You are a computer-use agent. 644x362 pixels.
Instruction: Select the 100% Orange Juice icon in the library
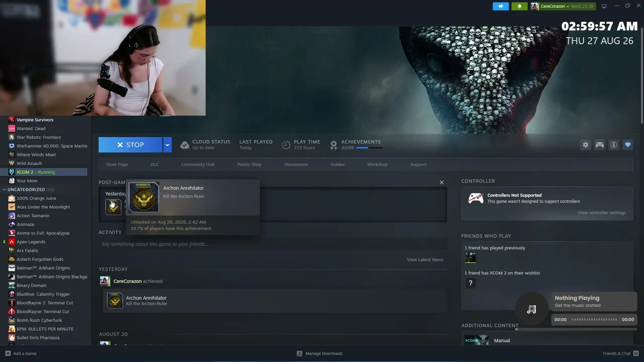[12, 198]
